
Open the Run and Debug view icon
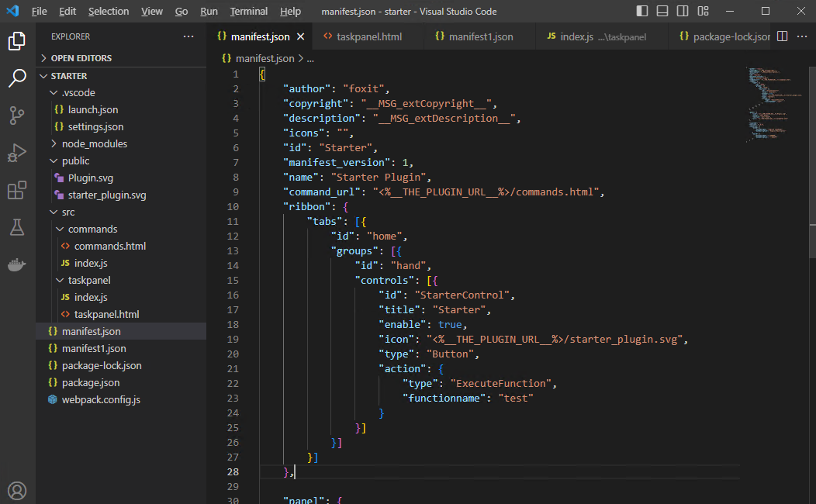pyautogui.click(x=16, y=153)
